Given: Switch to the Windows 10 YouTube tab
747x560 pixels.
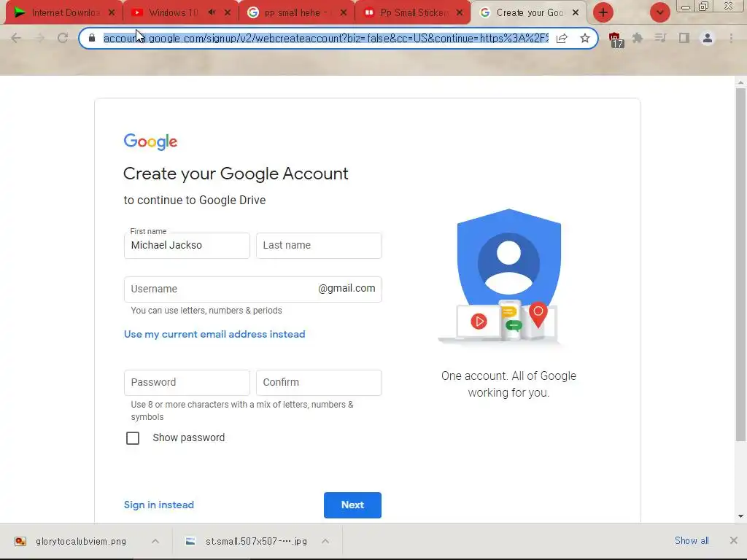Looking at the screenshot, I should tap(171, 12).
